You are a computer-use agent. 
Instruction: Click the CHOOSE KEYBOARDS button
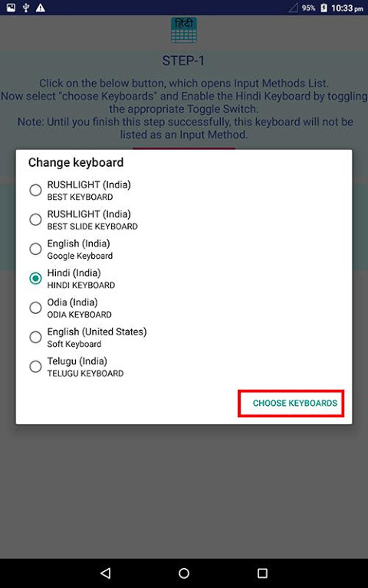(295, 403)
